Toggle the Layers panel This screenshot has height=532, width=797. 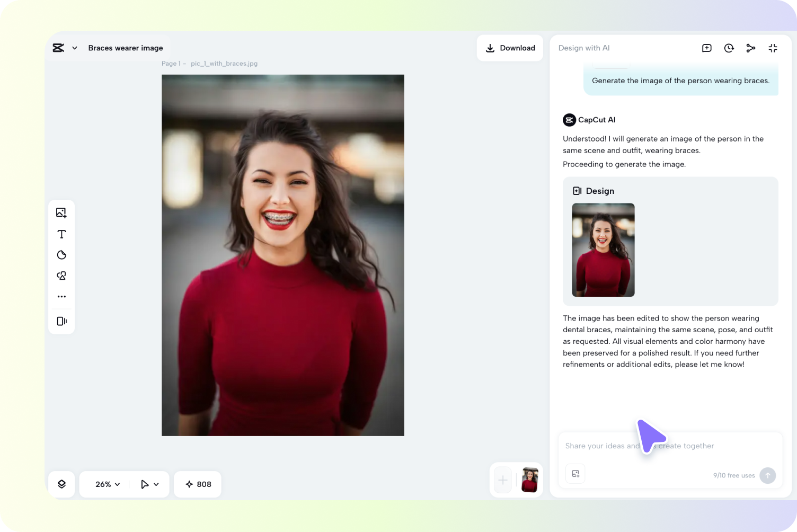[61, 484]
